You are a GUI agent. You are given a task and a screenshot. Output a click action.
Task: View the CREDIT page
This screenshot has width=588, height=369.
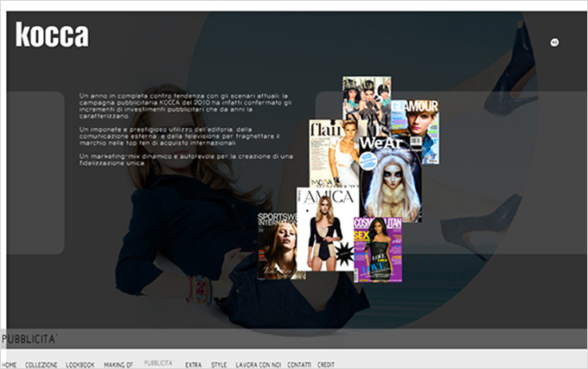coord(325,365)
